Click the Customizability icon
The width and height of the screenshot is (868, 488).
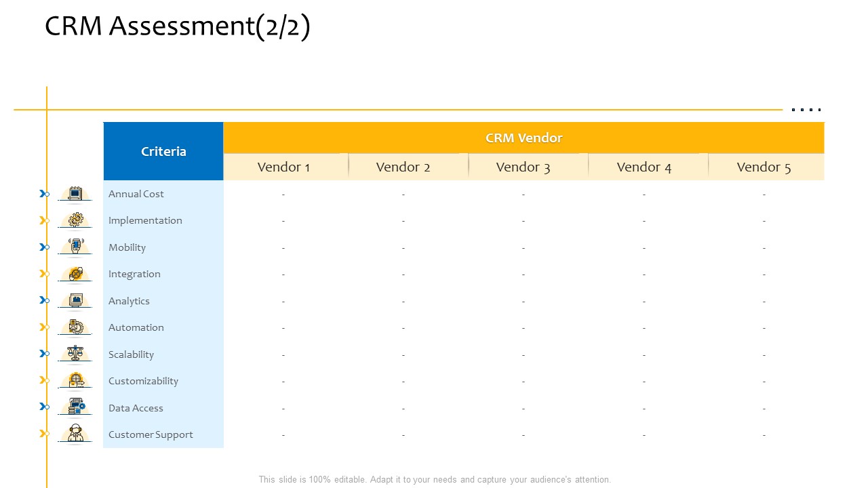[x=75, y=380]
